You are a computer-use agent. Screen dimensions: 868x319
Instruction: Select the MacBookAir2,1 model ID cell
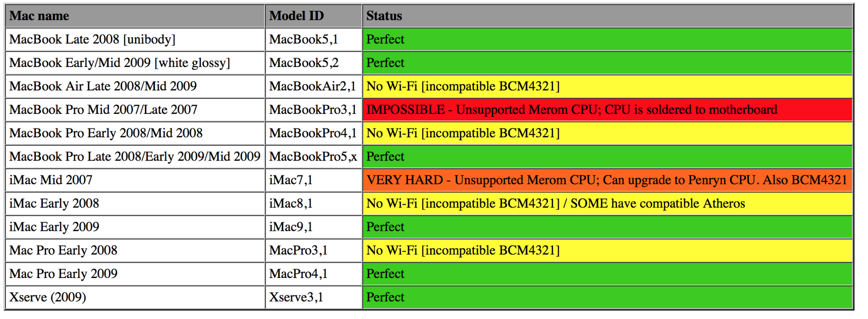coord(314,86)
